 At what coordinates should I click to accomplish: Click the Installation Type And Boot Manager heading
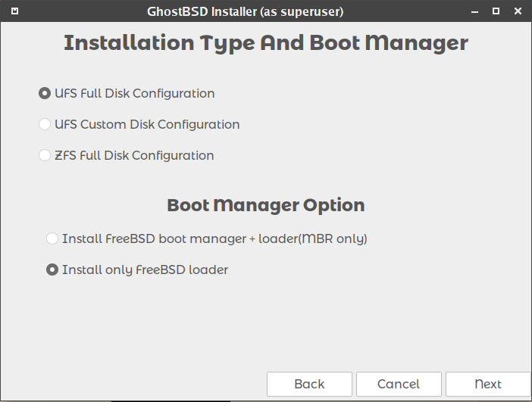tap(266, 43)
